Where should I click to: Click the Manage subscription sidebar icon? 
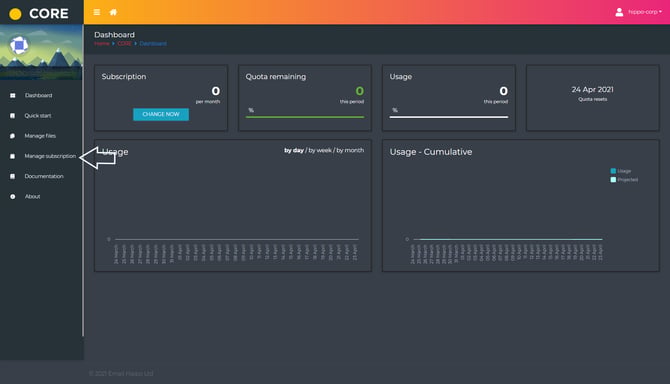[12, 156]
